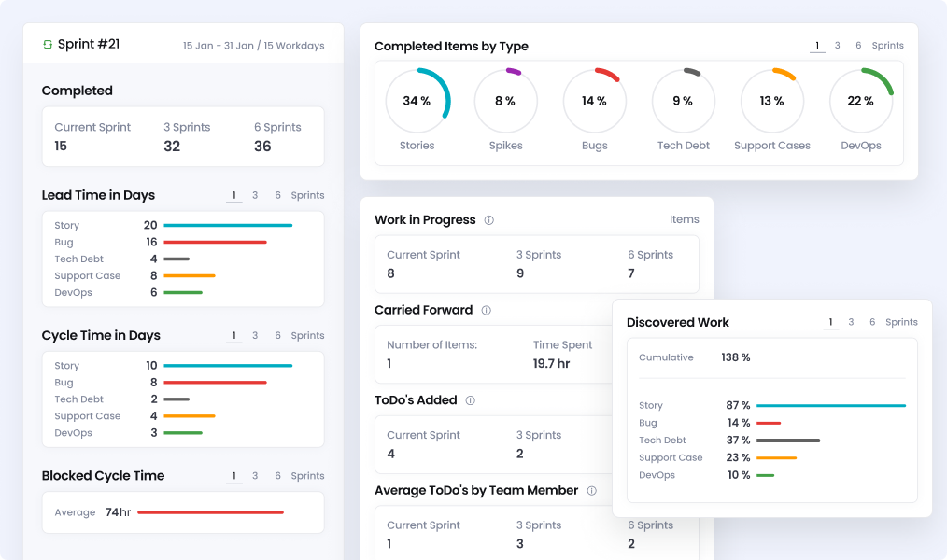This screenshot has width=947, height=560.
Task: Switch Completed Items by Type to 6 sprints
Action: 858,46
